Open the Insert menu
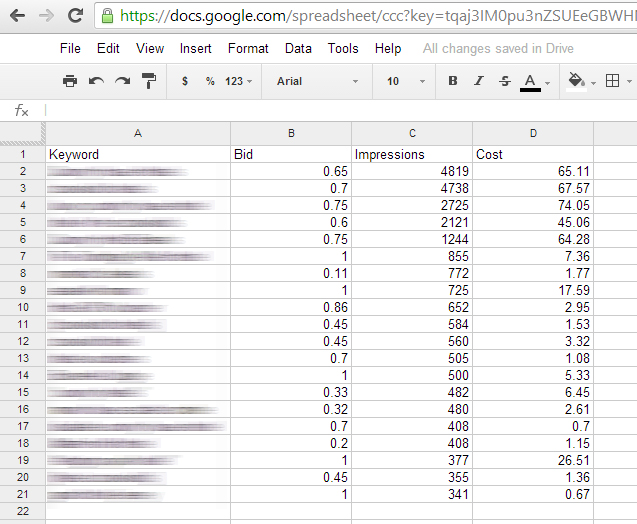This screenshot has width=637, height=524. 196,48
